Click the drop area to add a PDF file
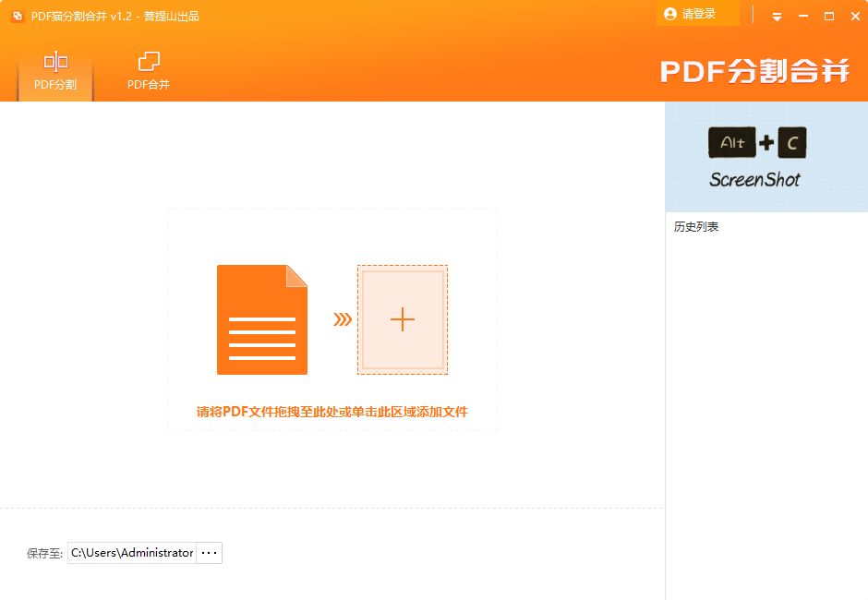This screenshot has height=600, width=868. click(x=332, y=319)
